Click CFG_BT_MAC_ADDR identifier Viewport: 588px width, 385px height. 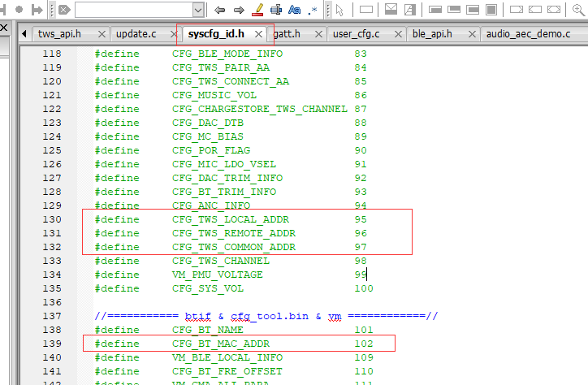221,344
